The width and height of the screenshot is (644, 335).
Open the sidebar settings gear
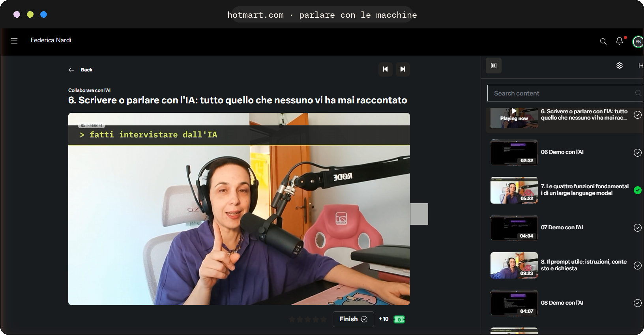pyautogui.click(x=620, y=66)
